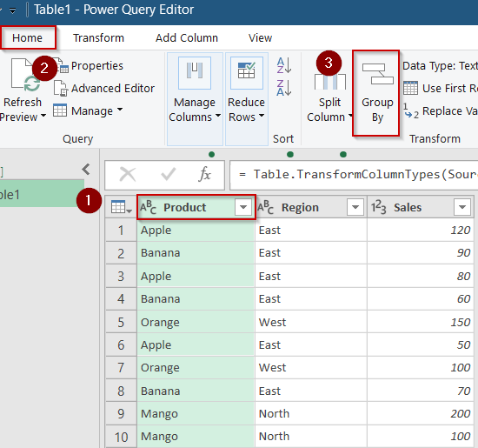Open the Sales column filter dropdown
The image size is (478, 448).
[x=462, y=208]
